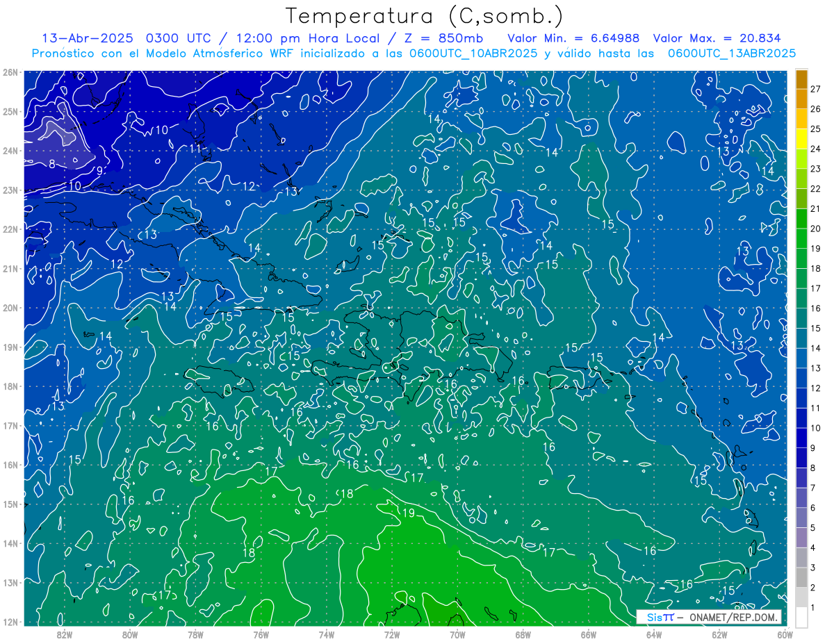
Task: Click the "12N" latitude axis label
Action: click(x=10, y=622)
